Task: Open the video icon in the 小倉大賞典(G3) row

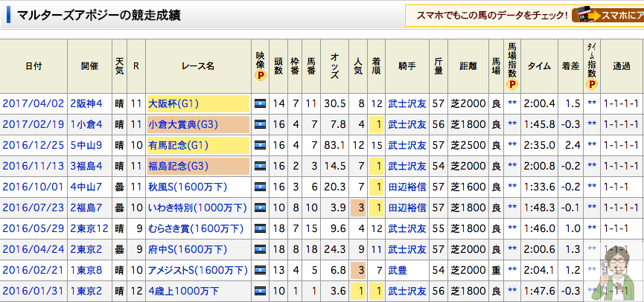Action: point(261,124)
